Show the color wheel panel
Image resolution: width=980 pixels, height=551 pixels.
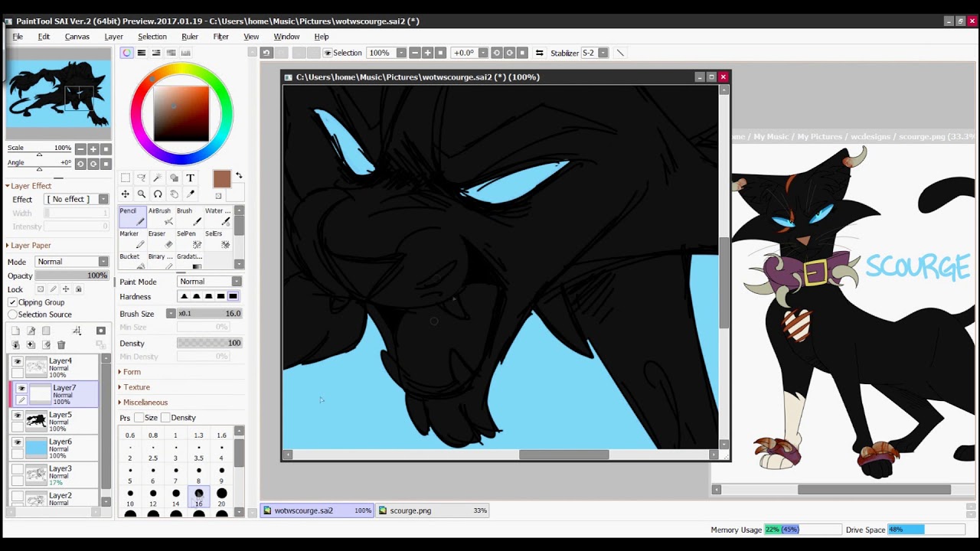point(126,53)
